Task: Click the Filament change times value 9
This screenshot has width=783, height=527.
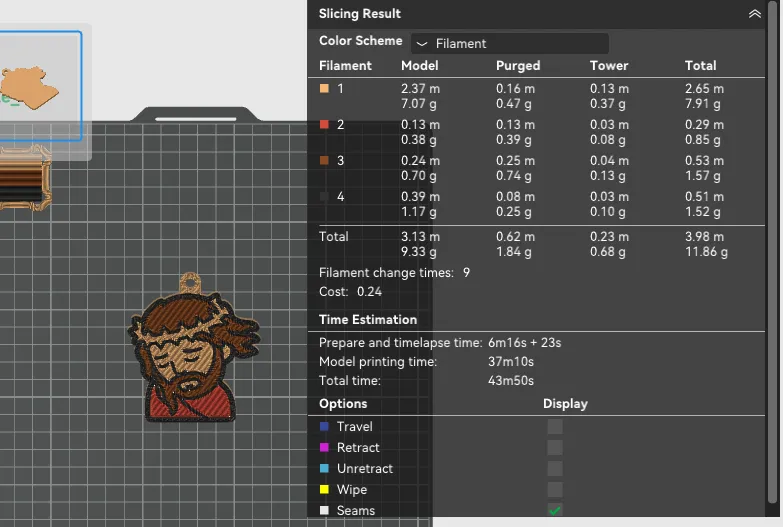Action: point(466,272)
